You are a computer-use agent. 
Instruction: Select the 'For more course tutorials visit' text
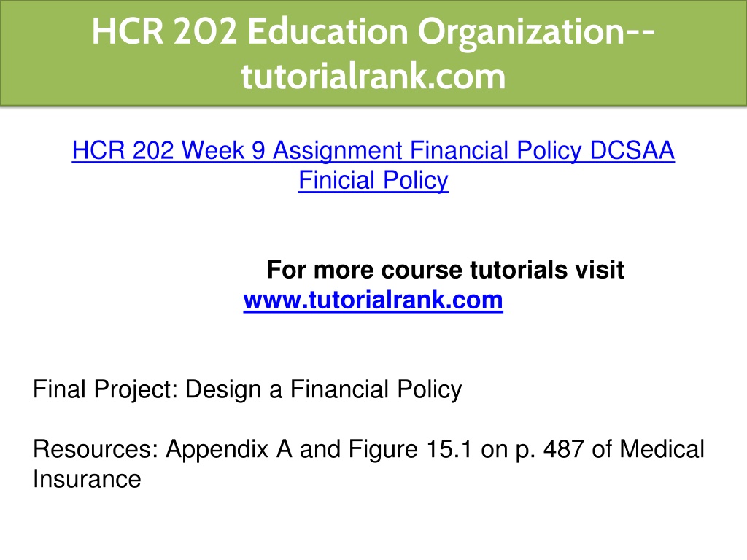[x=445, y=270]
